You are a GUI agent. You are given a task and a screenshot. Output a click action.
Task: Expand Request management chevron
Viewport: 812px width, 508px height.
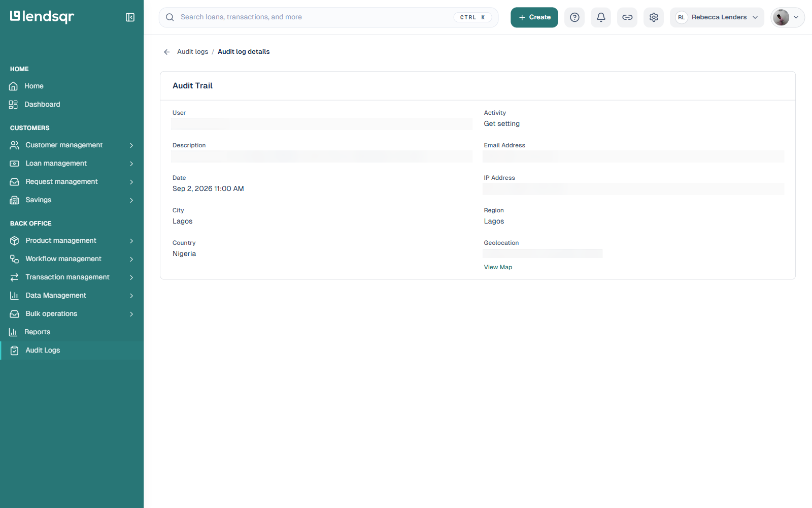131,182
